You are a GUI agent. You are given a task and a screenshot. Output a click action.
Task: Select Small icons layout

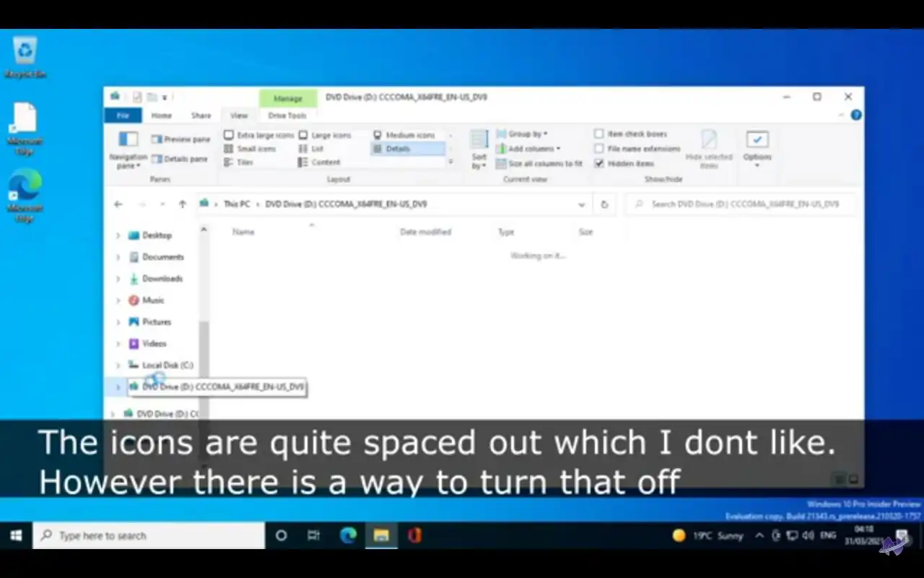pyautogui.click(x=250, y=149)
